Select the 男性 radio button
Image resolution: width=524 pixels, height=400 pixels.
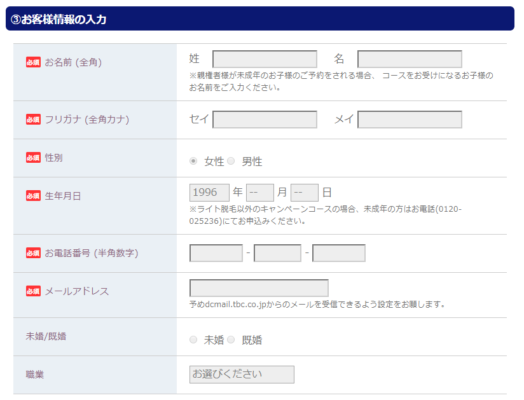coord(231,161)
